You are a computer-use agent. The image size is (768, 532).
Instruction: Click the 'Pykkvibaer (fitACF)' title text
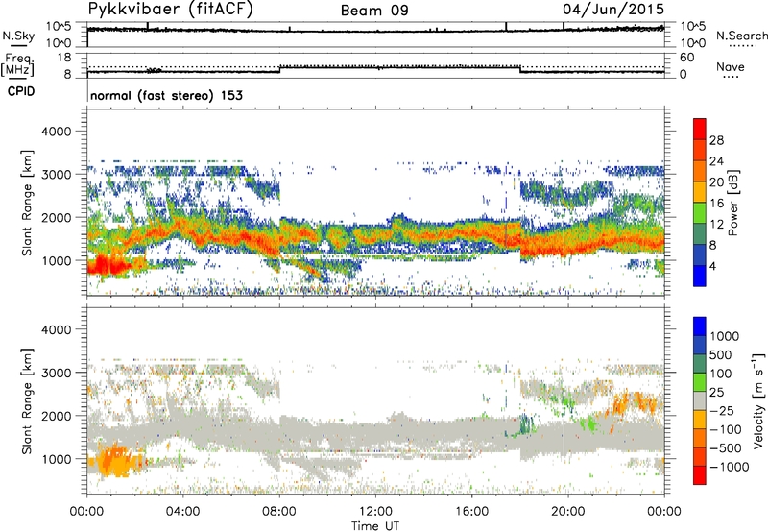(170, 10)
